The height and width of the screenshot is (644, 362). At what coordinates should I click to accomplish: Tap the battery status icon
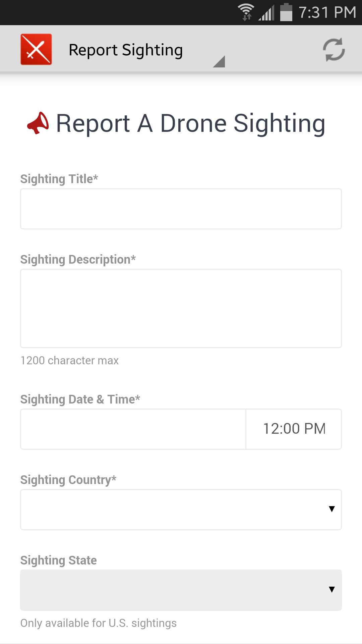[286, 12]
